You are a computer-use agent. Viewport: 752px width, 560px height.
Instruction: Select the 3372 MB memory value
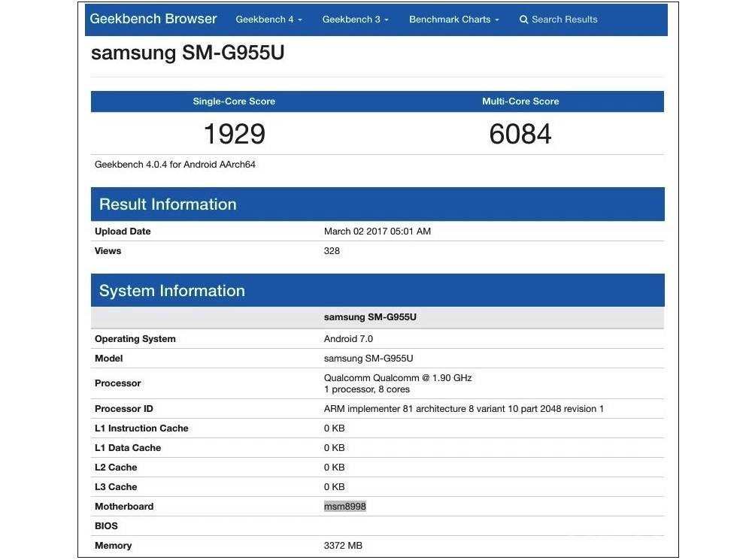tap(343, 546)
